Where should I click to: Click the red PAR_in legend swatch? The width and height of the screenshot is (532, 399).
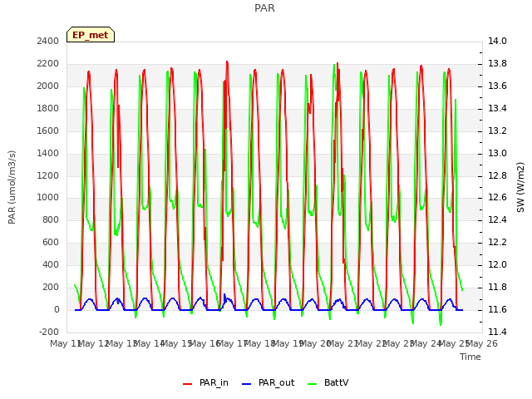[187, 384]
